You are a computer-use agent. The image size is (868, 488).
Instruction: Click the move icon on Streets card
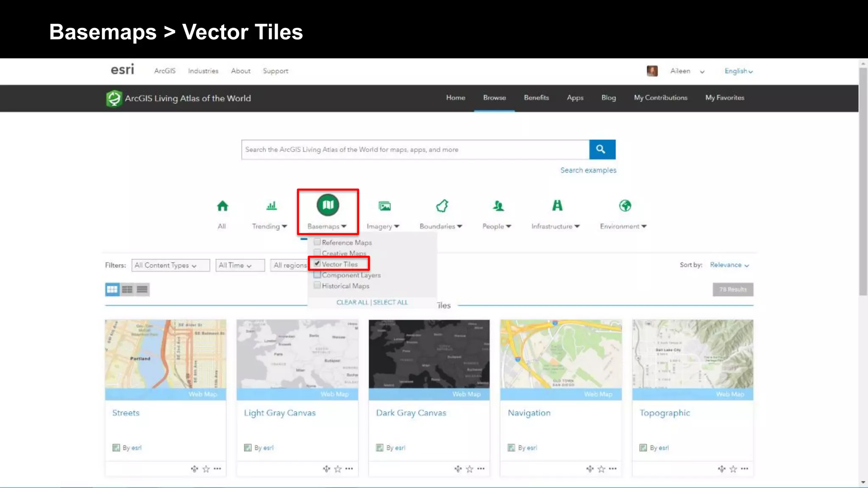pos(195,469)
